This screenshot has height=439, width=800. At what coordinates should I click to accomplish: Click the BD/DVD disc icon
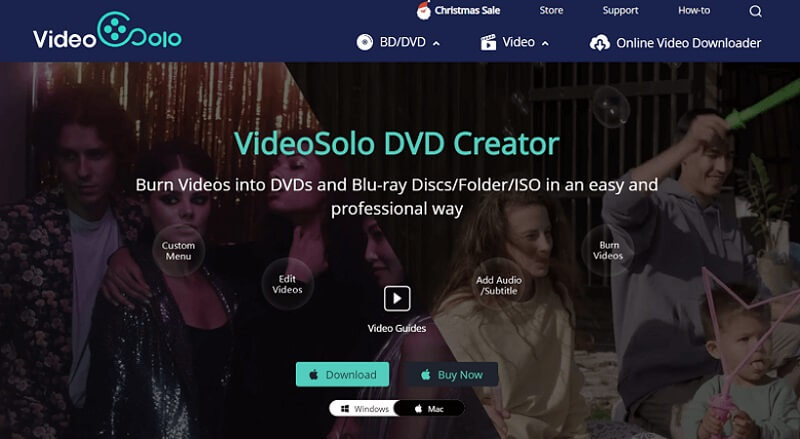click(x=364, y=42)
